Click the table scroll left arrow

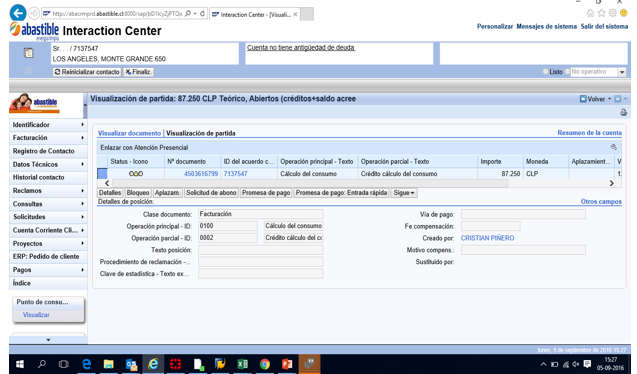point(107,184)
